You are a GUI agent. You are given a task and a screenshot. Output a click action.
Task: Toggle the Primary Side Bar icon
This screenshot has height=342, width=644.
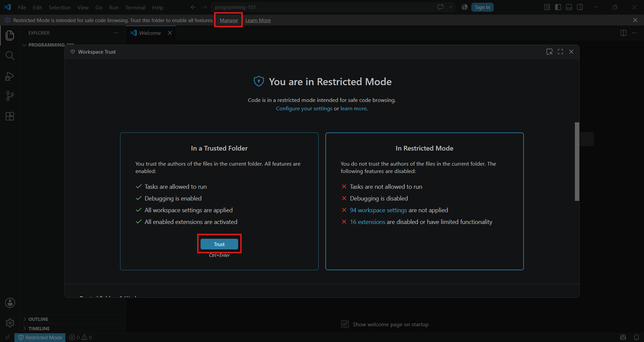tap(558, 7)
